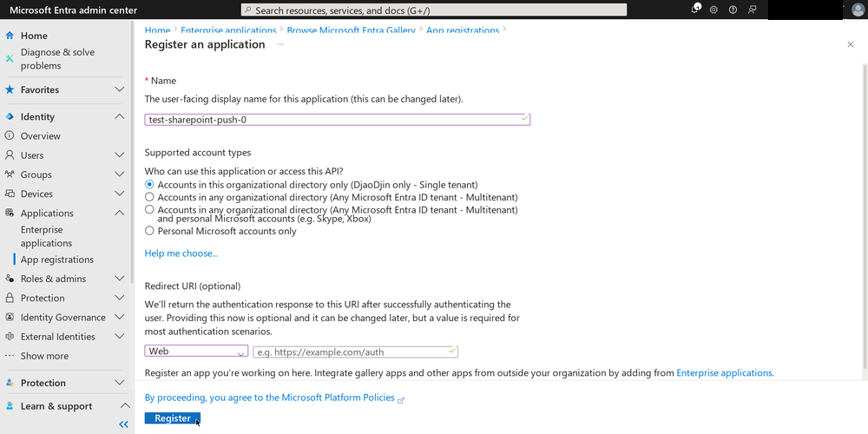The width and height of the screenshot is (868, 434).
Task: Expand the Devices chevron
Action: point(120,194)
